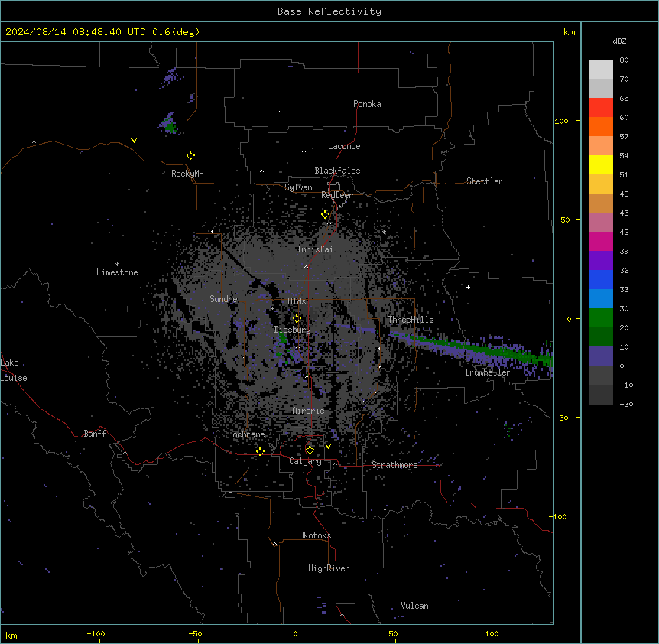Select the yellow diamond marker near Olds
Image resolution: width=659 pixels, height=644 pixels.
[x=297, y=319]
